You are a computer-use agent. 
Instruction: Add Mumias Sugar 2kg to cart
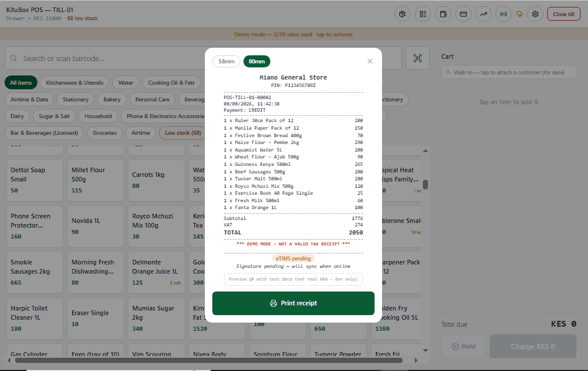pyautogui.click(x=156, y=319)
